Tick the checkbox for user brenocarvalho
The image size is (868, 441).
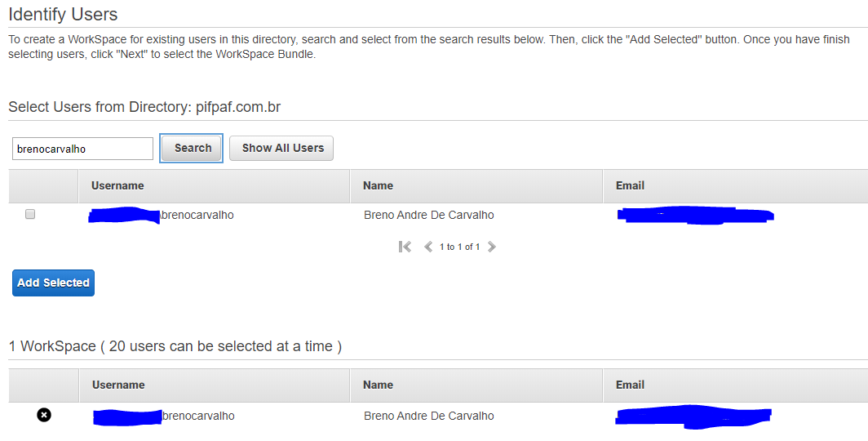pyautogui.click(x=30, y=214)
